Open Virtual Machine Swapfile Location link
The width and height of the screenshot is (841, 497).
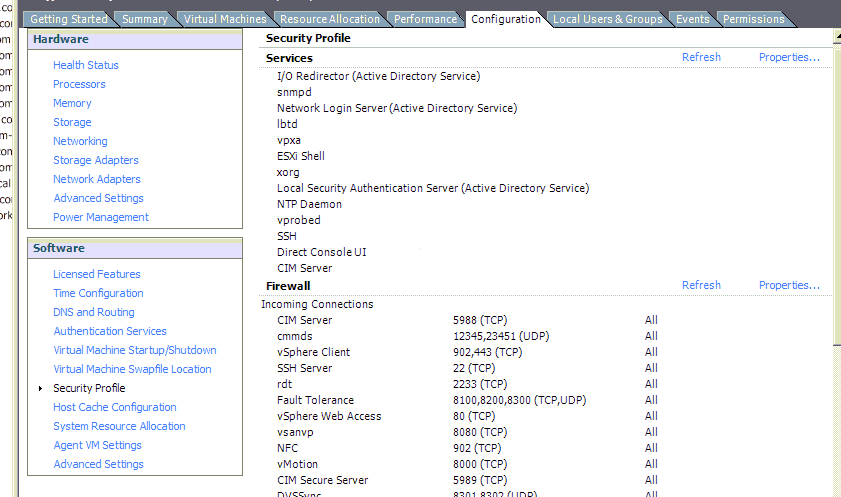(132, 369)
